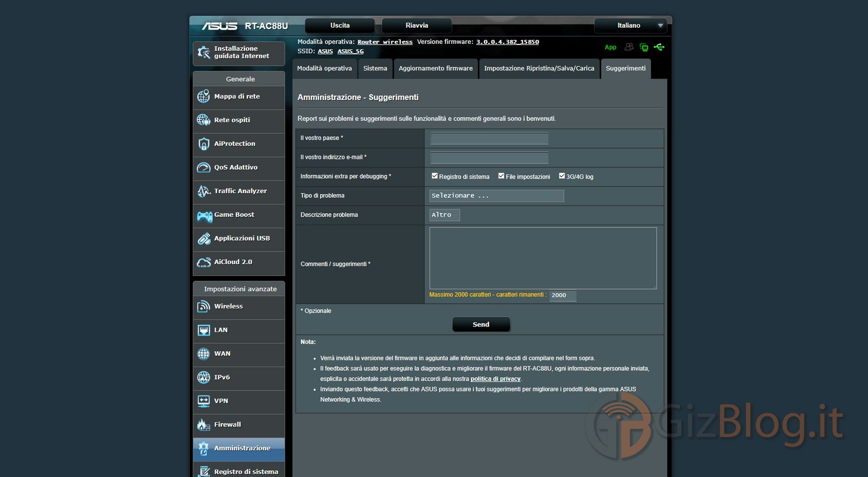Viewport: 868px width, 477px height.
Task: Click the ASUS logo
Action: (x=220, y=26)
